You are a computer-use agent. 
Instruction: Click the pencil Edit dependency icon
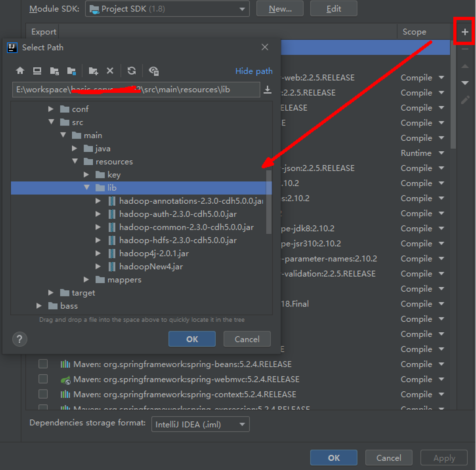[x=465, y=100]
